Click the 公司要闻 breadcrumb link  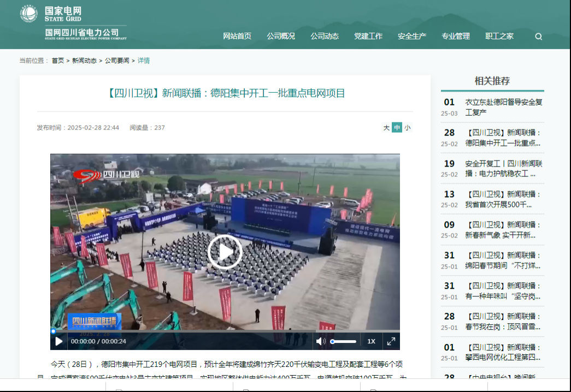[117, 61]
